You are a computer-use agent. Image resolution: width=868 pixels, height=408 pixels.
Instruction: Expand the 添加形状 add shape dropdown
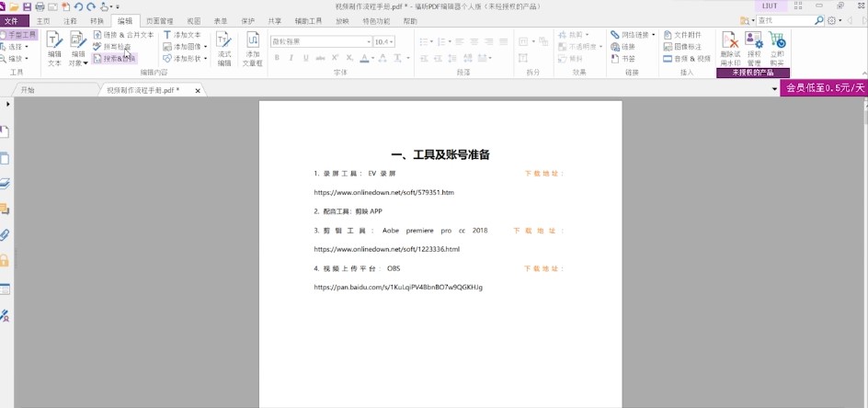(205, 58)
